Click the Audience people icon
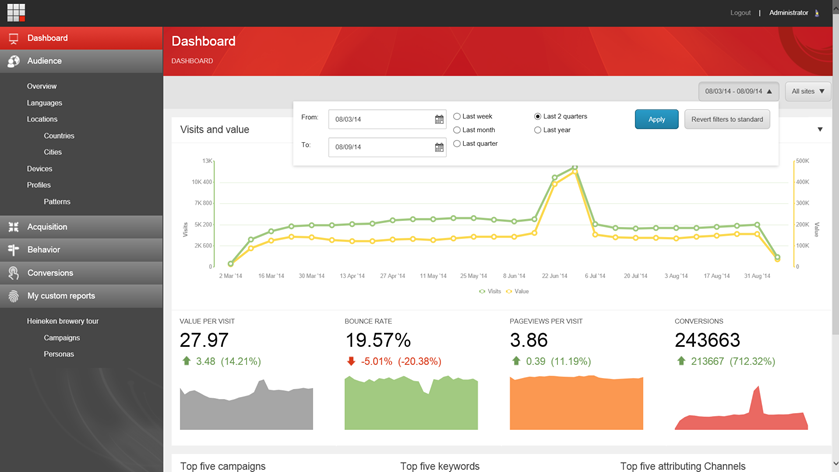839x472 pixels. click(x=13, y=61)
